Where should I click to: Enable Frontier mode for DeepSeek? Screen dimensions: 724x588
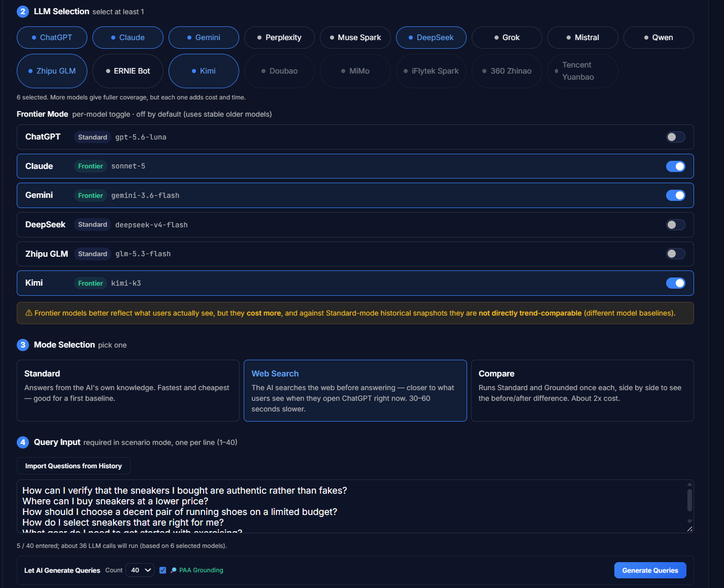tap(676, 225)
